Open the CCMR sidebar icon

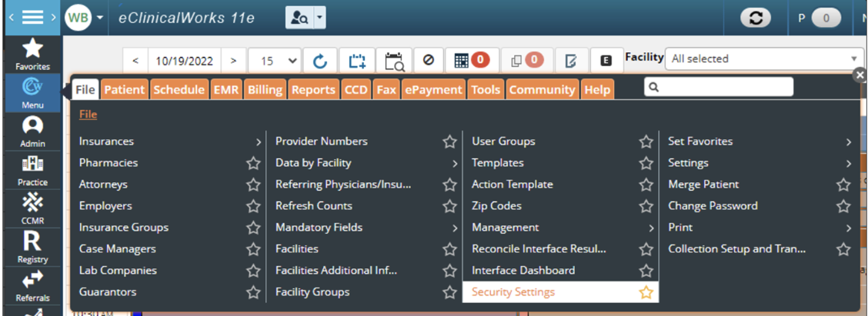[x=32, y=209]
